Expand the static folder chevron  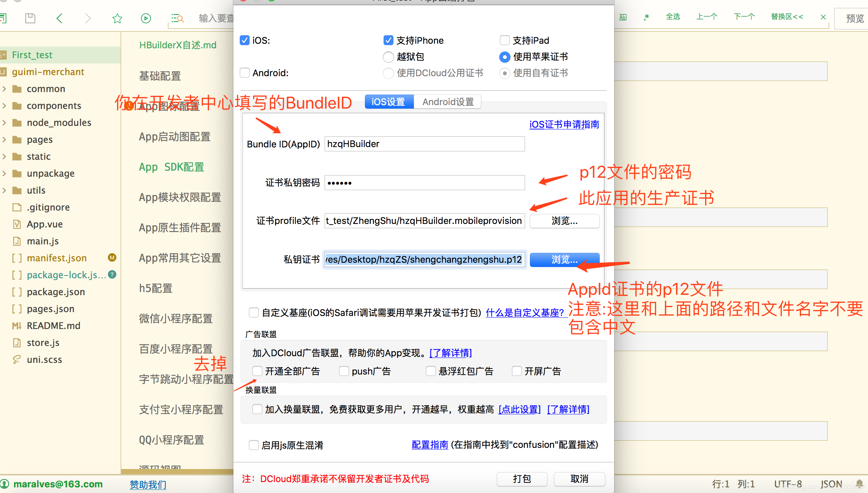pyautogui.click(x=4, y=157)
